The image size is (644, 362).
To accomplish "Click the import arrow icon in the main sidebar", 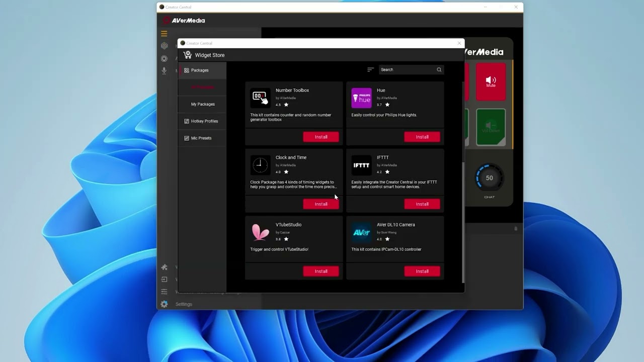I will click(164, 280).
